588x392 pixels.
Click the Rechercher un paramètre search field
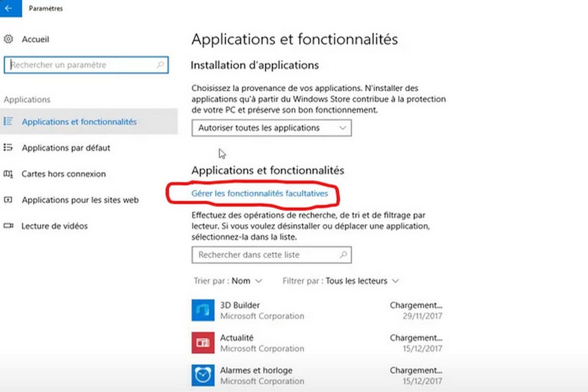click(x=81, y=65)
